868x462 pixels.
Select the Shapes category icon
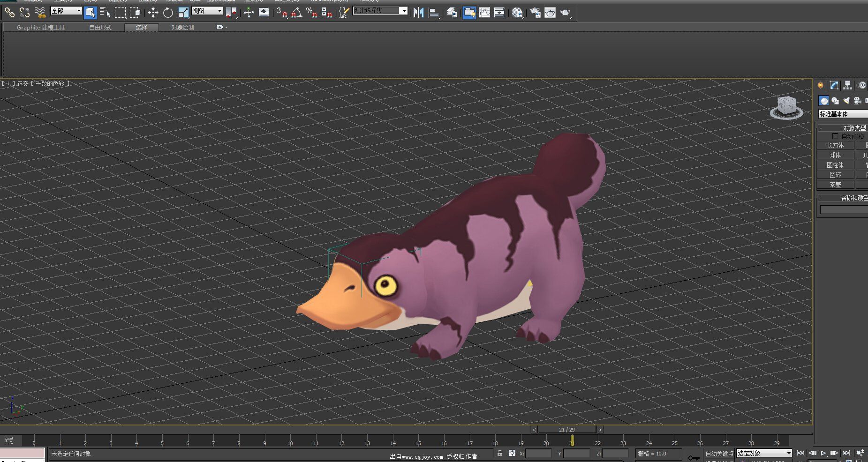[x=835, y=101]
